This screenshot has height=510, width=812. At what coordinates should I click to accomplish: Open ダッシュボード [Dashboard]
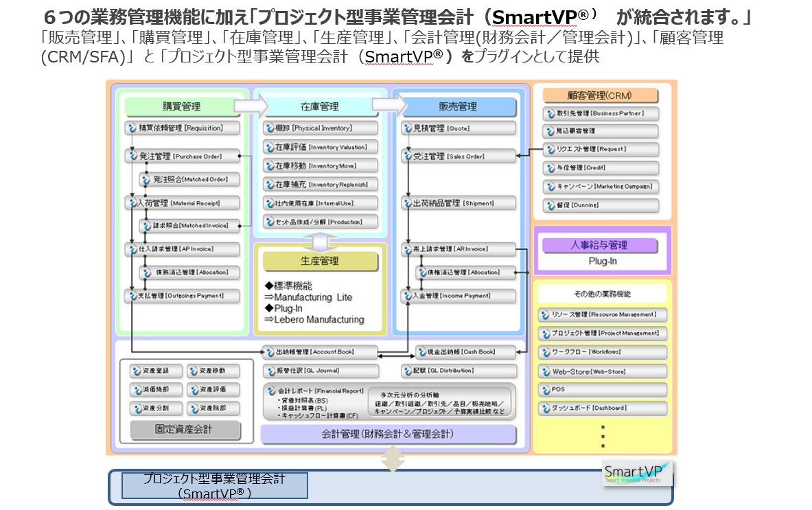pos(602,408)
